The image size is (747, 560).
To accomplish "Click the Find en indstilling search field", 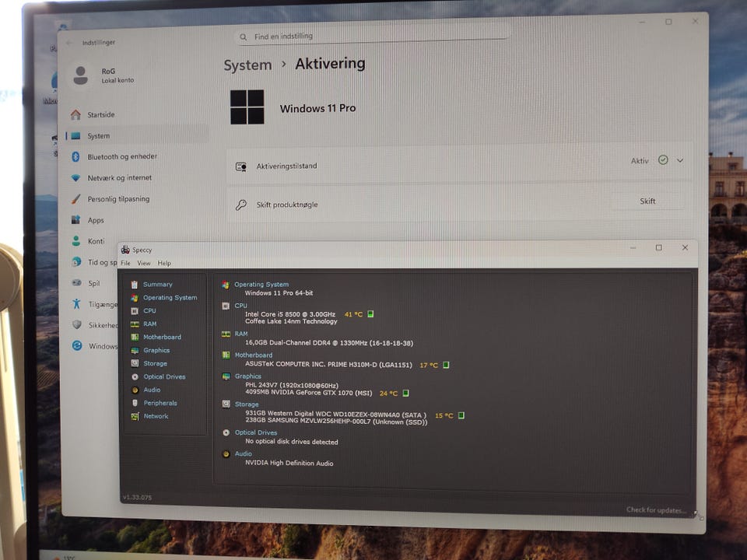I will click(373, 36).
